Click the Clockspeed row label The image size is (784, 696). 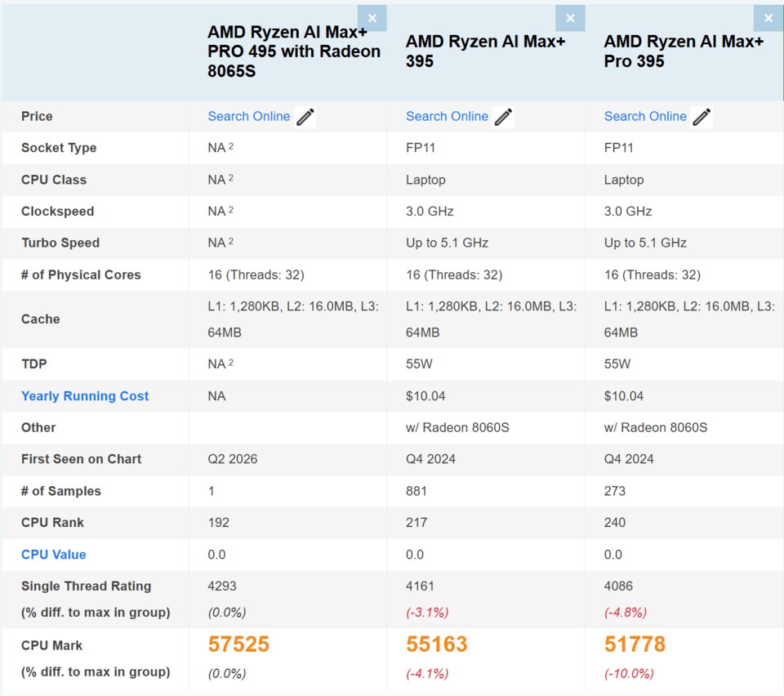[x=57, y=212]
